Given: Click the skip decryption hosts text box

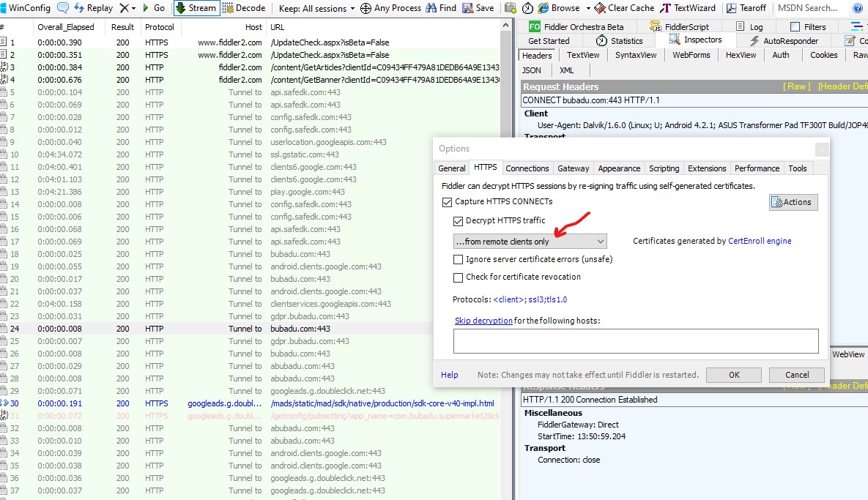Looking at the screenshot, I should 635,341.
